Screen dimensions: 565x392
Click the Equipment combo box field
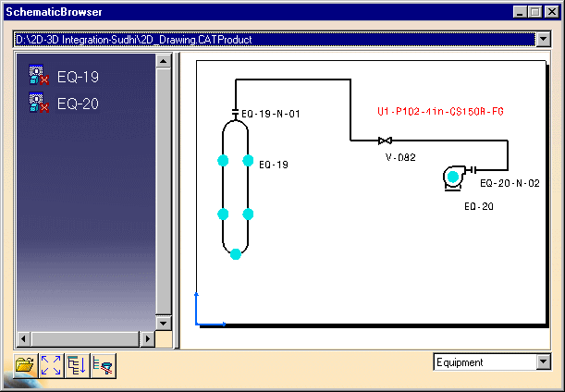[485, 362]
